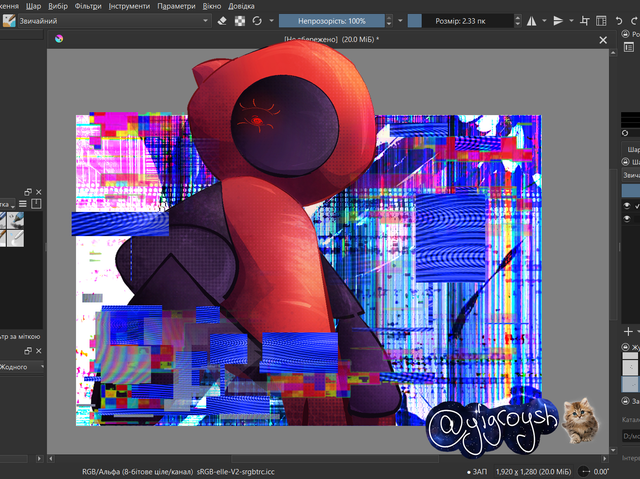640x479 pixels.
Task: Click the redo arrow icon
Action: coord(634,21)
